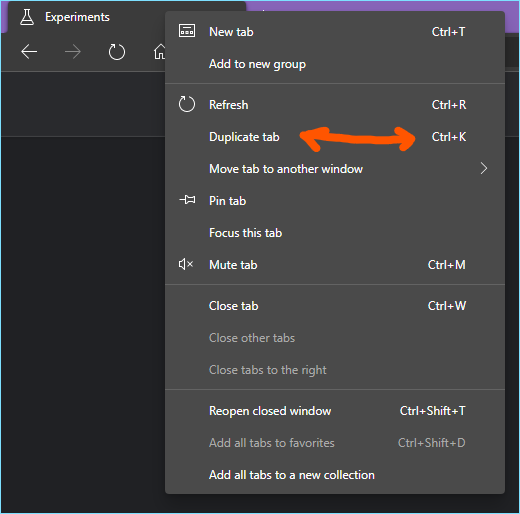
Task: Click the flask icon on Experiments tab
Action: pos(27,17)
